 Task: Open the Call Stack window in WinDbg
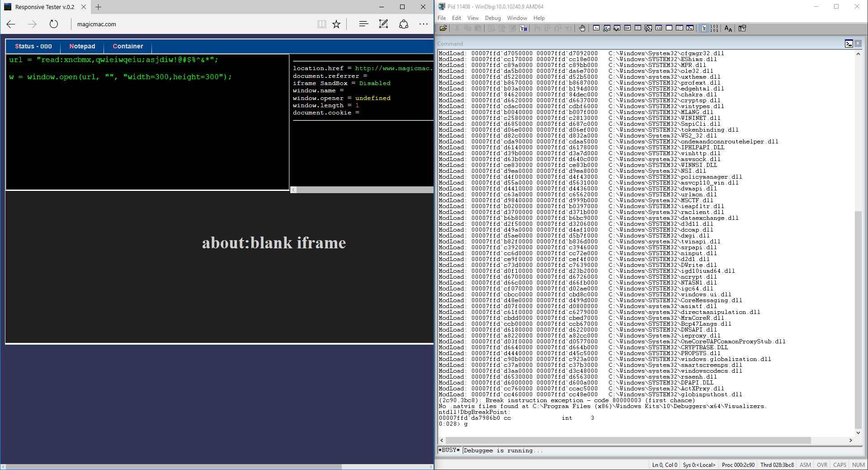(648, 28)
